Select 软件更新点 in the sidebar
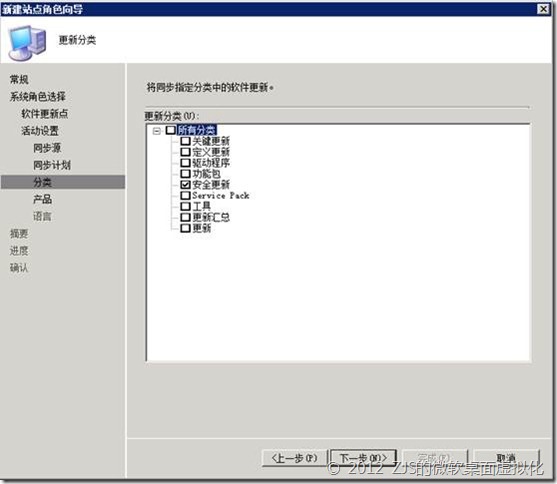The height and width of the screenshot is (484, 557). click(44, 114)
